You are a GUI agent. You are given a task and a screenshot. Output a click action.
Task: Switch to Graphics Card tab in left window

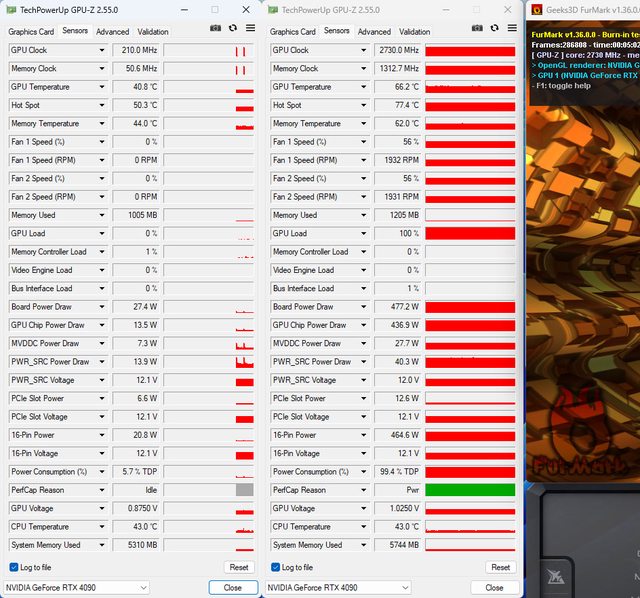click(x=31, y=32)
